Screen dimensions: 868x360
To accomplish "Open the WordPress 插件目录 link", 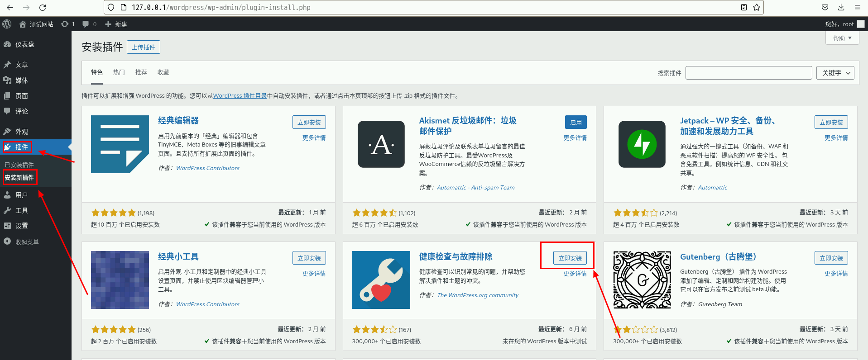I will pyautogui.click(x=240, y=96).
